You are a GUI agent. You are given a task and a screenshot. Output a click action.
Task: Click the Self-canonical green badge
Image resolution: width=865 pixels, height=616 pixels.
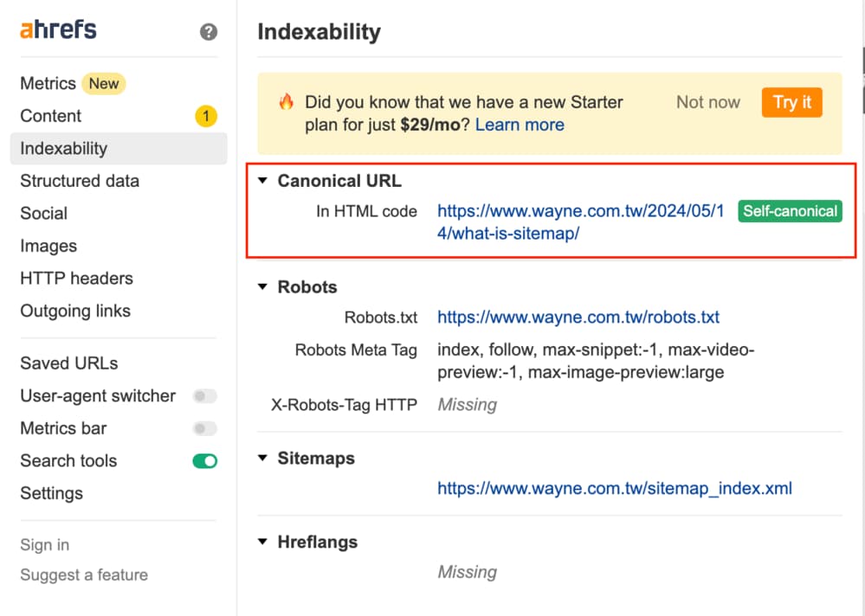coord(790,212)
